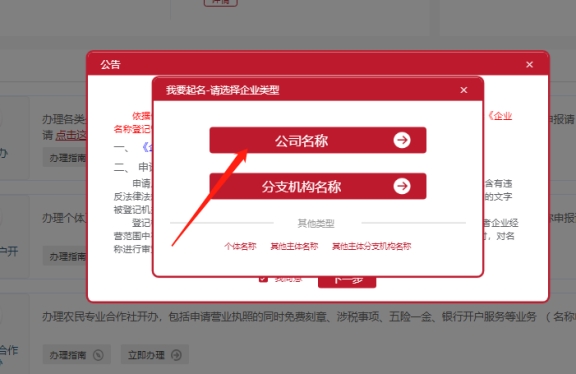The height and width of the screenshot is (374, 576).
Task: Open the 《企业 regulation link in 公告
Action: [x=500, y=116]
